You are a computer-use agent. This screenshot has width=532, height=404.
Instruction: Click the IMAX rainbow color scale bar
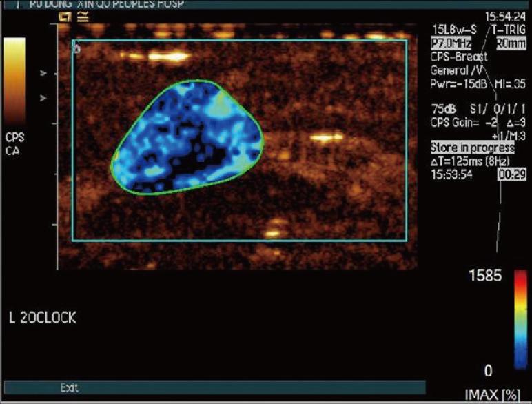(x=520, y=319)
